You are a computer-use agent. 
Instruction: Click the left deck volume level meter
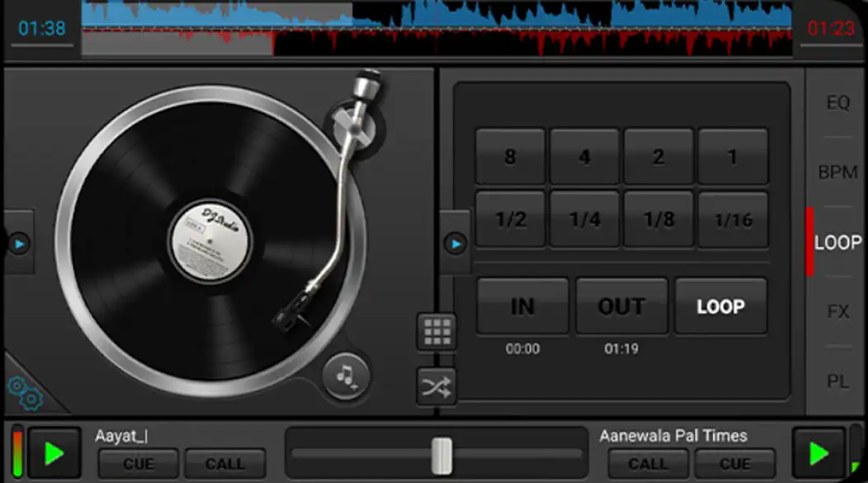pyautogui.click(x=17, y=452)
